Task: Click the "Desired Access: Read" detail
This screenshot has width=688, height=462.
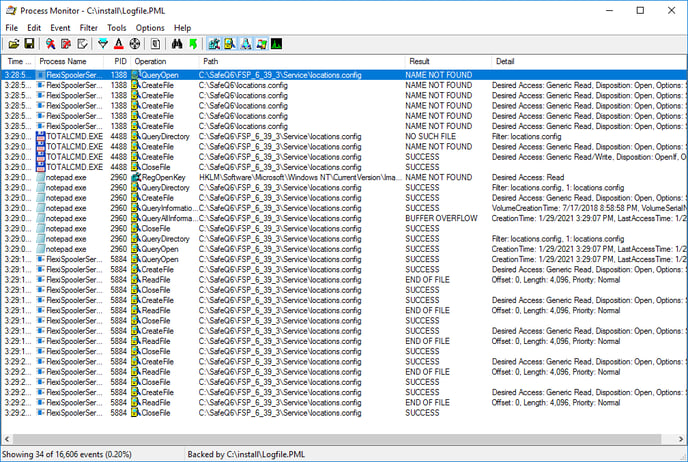Action: click(x=528, y=177)
